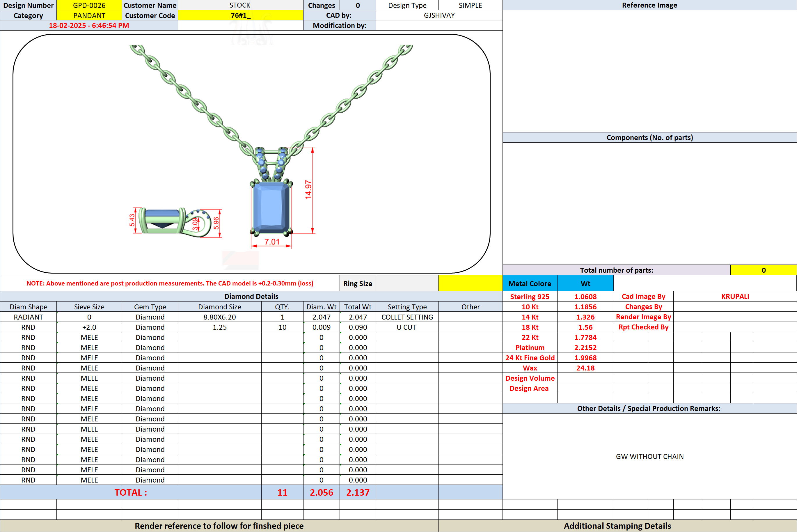The image size is (797, 532).
Task: Select the Other Details / Special Production Remarks header
Action: pyautogui.click(x=649, y=408)
